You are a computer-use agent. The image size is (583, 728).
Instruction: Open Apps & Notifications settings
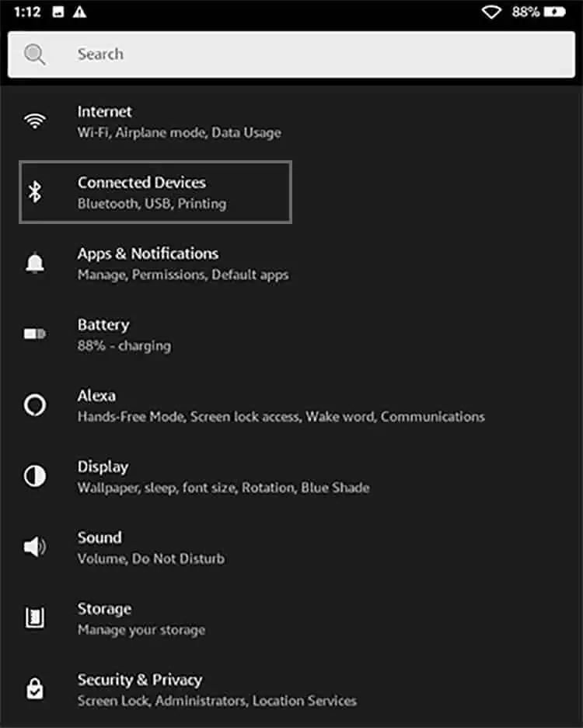[x=291, y=263]
